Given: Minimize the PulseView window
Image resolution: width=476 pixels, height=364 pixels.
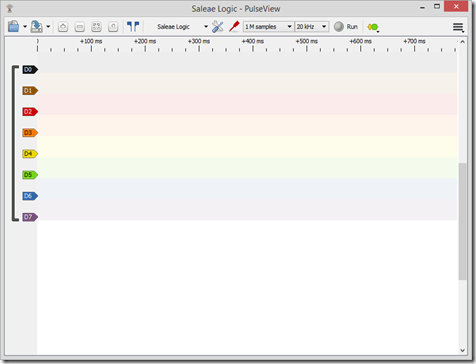Looking at the screenshot, I should [x=423, y=7].
